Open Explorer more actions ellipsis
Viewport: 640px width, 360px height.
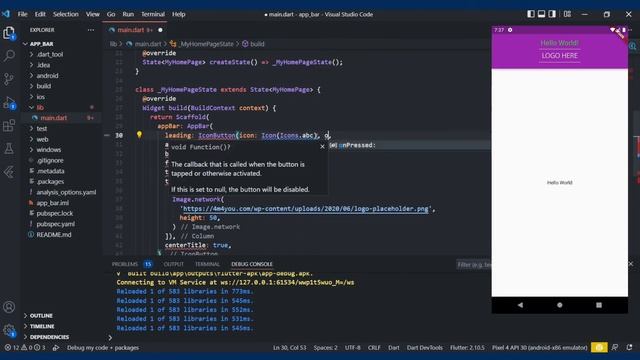[x=91, y=30]
